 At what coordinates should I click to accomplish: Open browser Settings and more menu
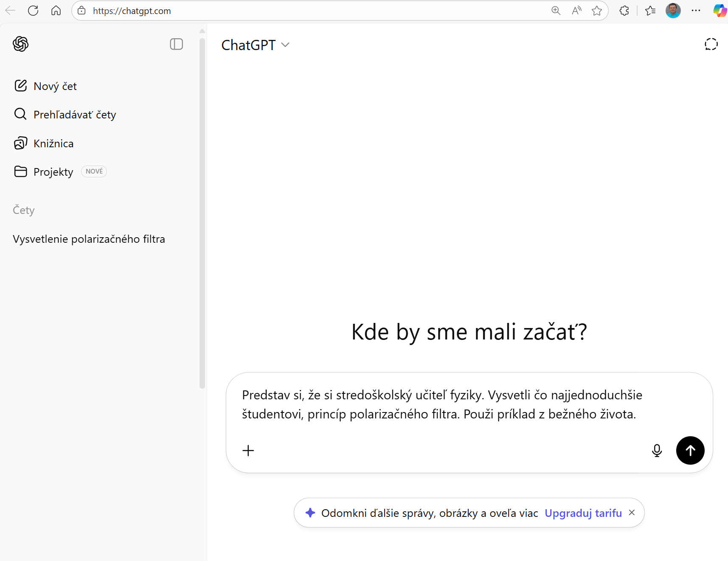coord(696,11)
